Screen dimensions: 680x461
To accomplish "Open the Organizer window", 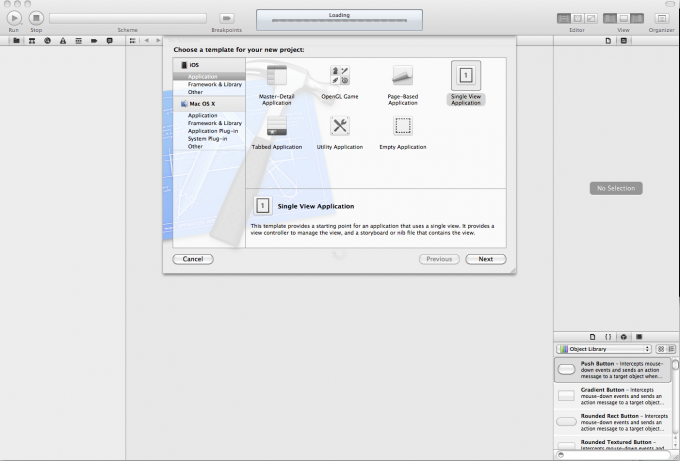I will point(661,18).
